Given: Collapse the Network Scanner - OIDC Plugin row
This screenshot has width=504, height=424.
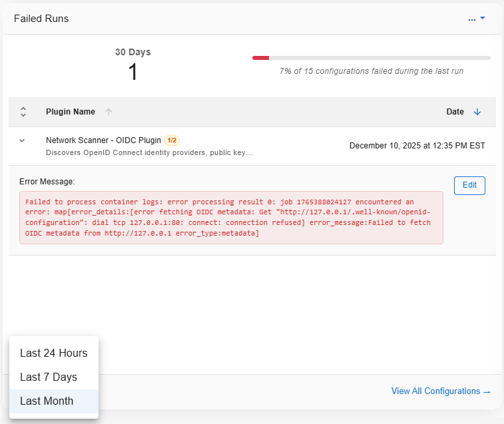Looking at the screenshot, I should coord(22,140).
